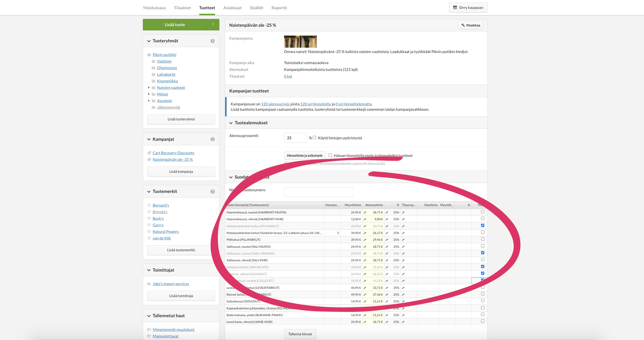The image size is (644, 340).
Task: Edit sale price wrench for SALI-MUSTA row
Action: tap(365, 247)
